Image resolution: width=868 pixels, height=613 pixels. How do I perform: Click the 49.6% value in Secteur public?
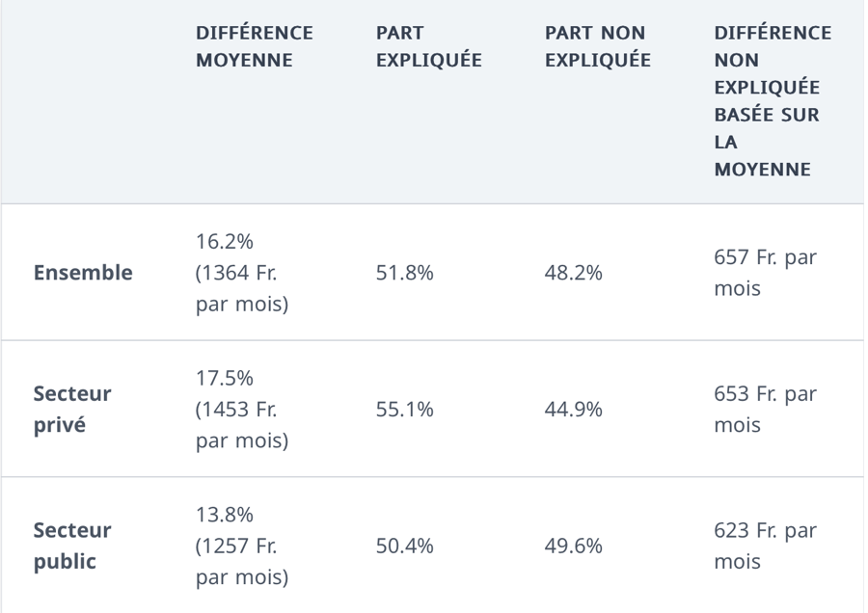(x=574, y=546)
